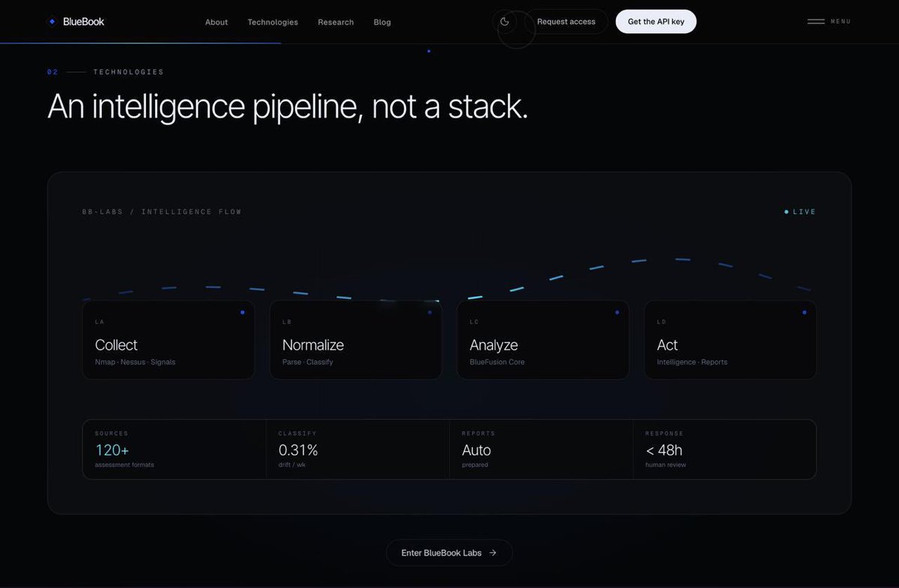Click the < 48h response value

coord(664,450)
